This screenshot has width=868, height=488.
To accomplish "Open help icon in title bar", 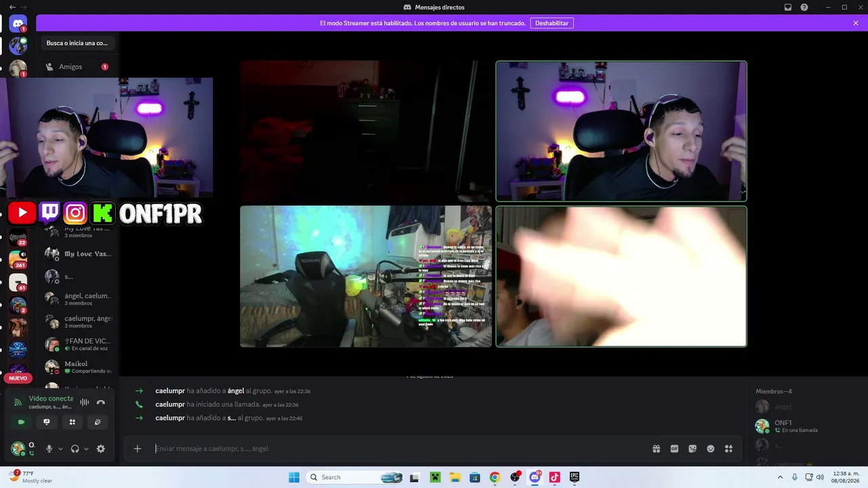I will tap(804, 7).
